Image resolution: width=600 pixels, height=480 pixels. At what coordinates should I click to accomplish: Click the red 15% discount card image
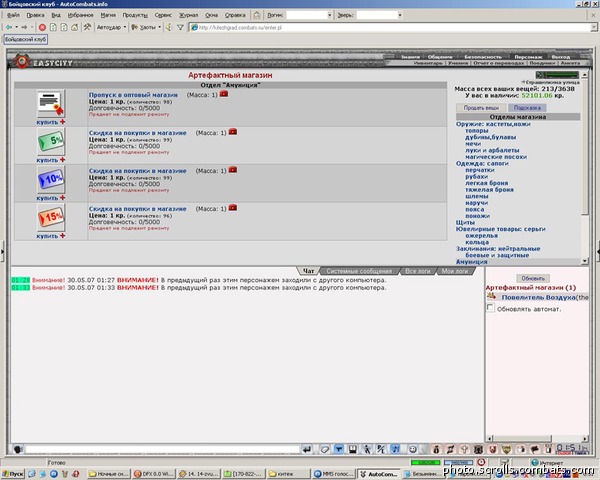[51, 217]
